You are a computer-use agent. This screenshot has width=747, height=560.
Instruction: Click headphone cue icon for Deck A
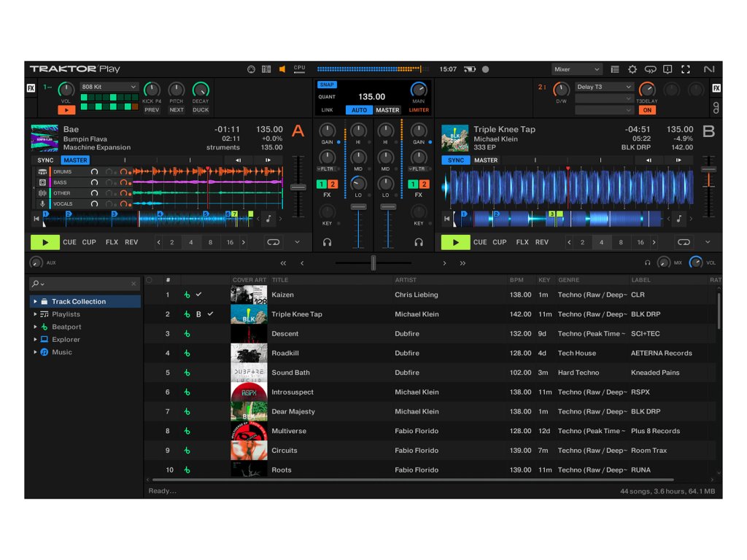tap(328, 242)
